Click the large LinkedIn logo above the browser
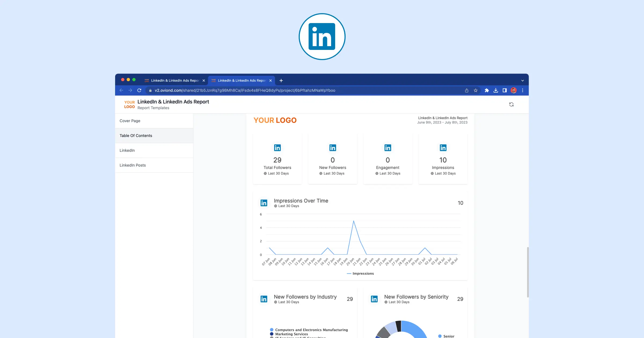 322,37
